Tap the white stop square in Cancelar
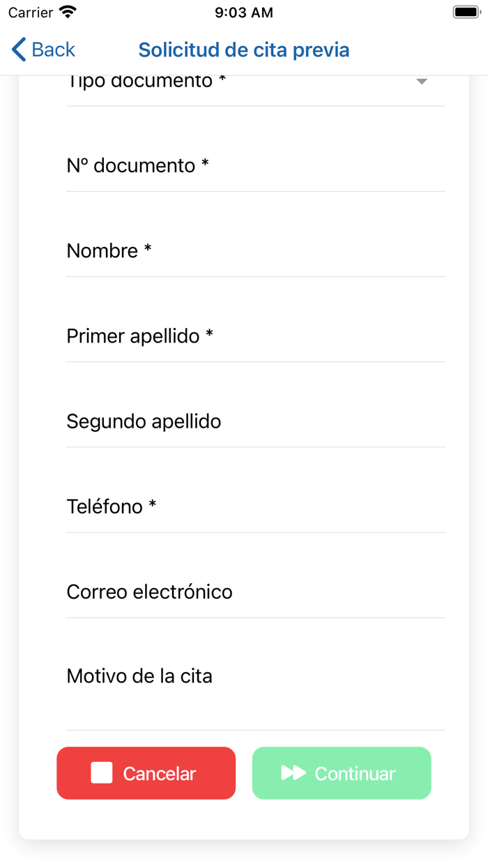Image resolution: width=488 pixels, height=868 pixels. (102, 773)
